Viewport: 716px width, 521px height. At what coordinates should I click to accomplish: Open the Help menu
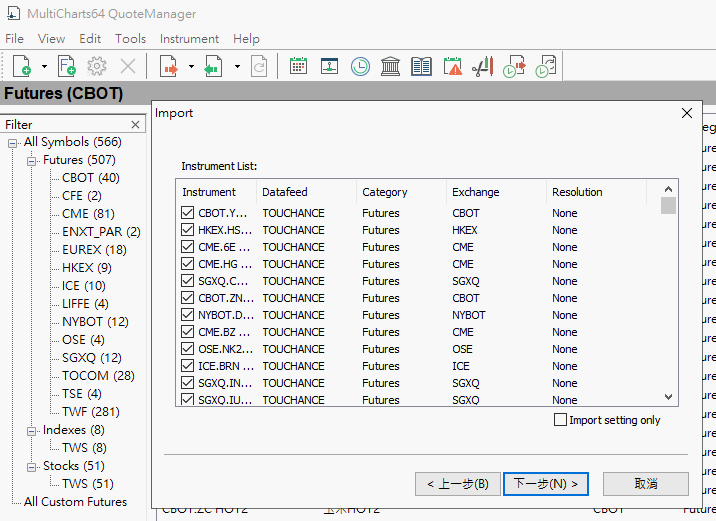pos(246,39)
